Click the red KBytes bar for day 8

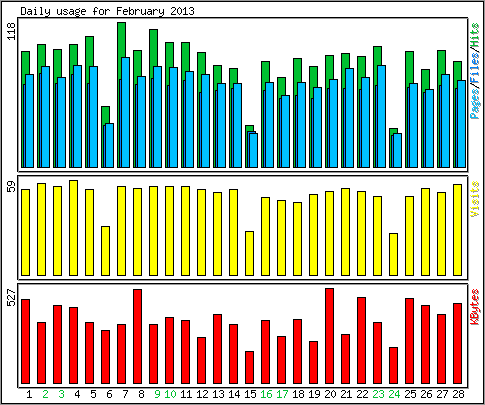coord(137,337)
